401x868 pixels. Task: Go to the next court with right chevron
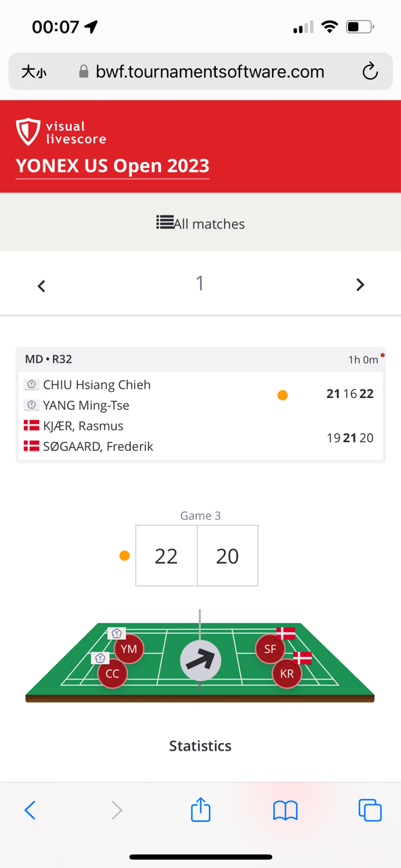(360, 285)
